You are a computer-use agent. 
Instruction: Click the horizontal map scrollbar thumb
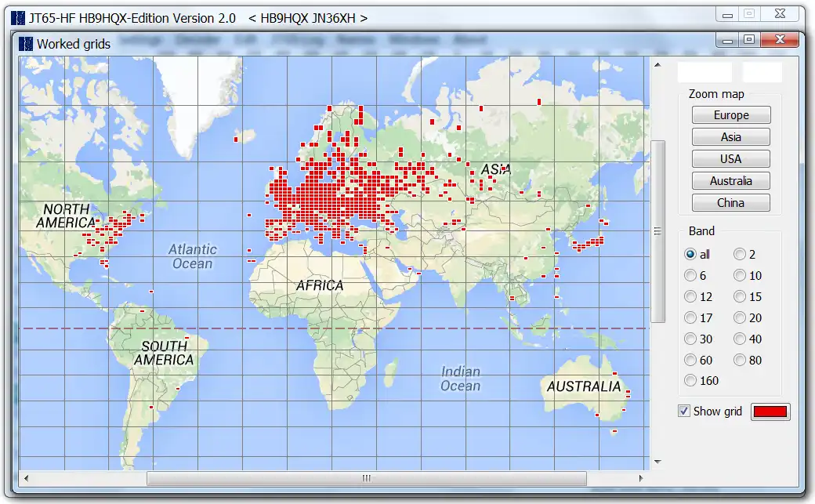coord(367,478)
